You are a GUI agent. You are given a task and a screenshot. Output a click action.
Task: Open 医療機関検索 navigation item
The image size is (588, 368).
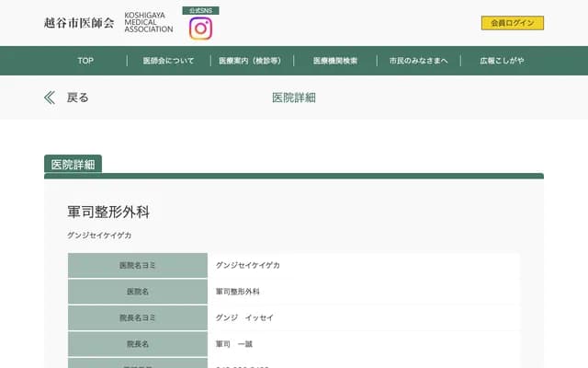335,61
